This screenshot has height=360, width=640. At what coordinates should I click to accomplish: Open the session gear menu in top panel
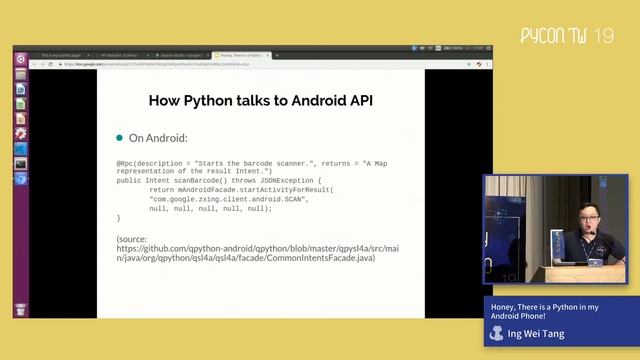pyautogui.click(x=489, y=48)
